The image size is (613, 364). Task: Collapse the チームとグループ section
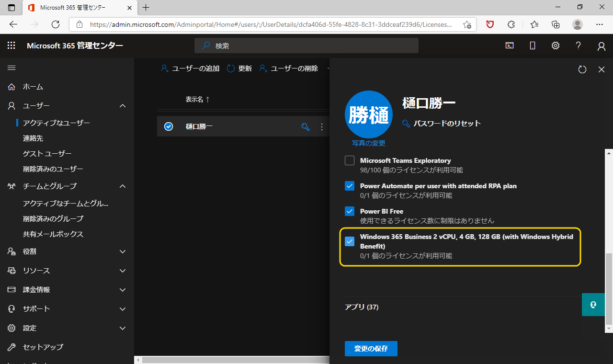pyautogui.click(x=123, y=186)
